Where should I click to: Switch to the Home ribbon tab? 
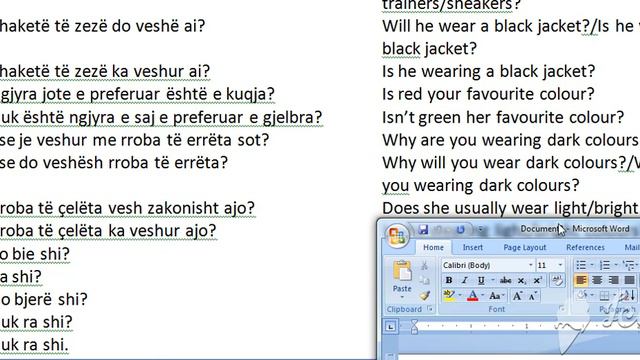pos(433,247)
